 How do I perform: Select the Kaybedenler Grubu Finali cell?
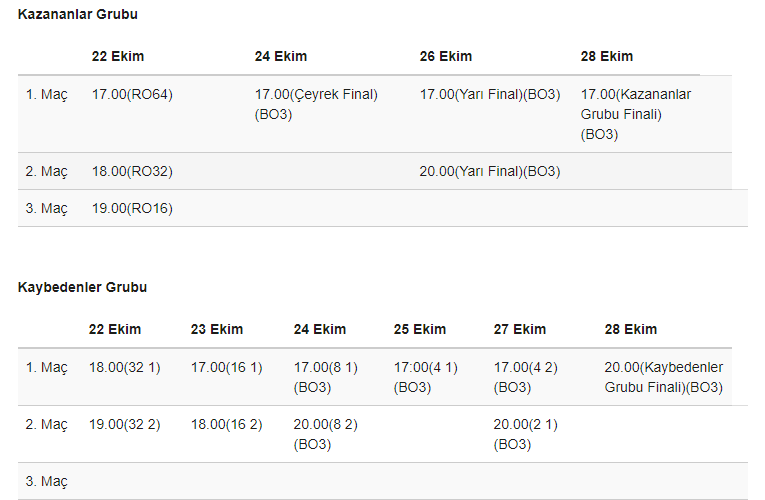coord(664,377)
